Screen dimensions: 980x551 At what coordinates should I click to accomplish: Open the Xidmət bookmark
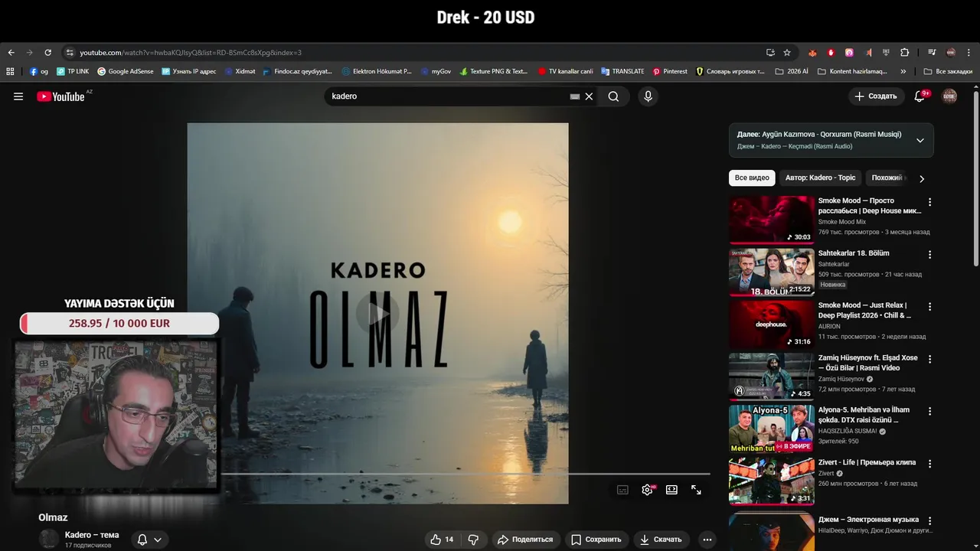click(x=240, y=71)
